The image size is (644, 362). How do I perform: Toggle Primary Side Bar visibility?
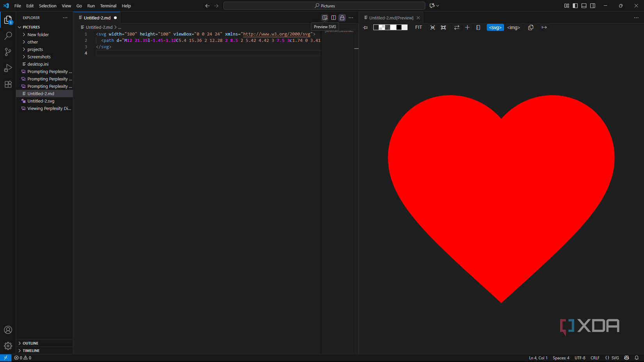point(575,6)
